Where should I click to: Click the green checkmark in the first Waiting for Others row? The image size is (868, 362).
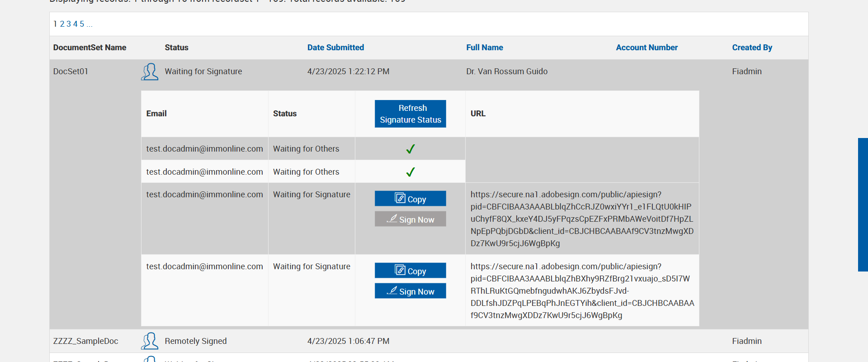tap(410, 149)
